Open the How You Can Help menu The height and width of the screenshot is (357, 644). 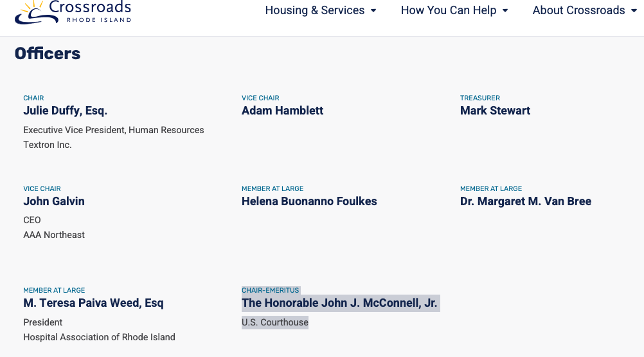tap(449, 10)
